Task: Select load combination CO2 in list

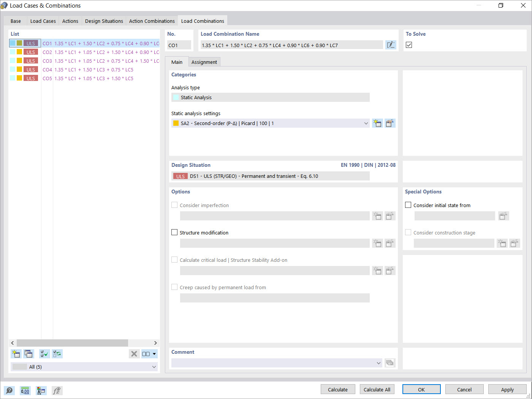Action: click(84, 52)
